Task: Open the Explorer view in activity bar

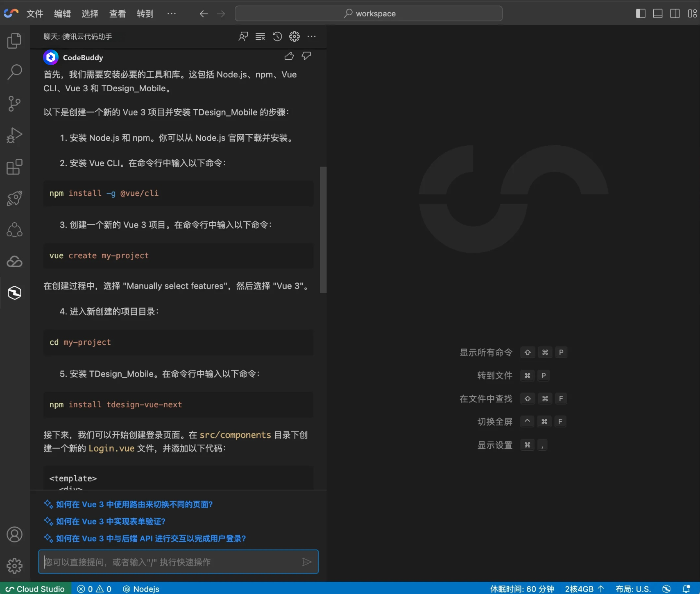Action: tap(14, 41)
